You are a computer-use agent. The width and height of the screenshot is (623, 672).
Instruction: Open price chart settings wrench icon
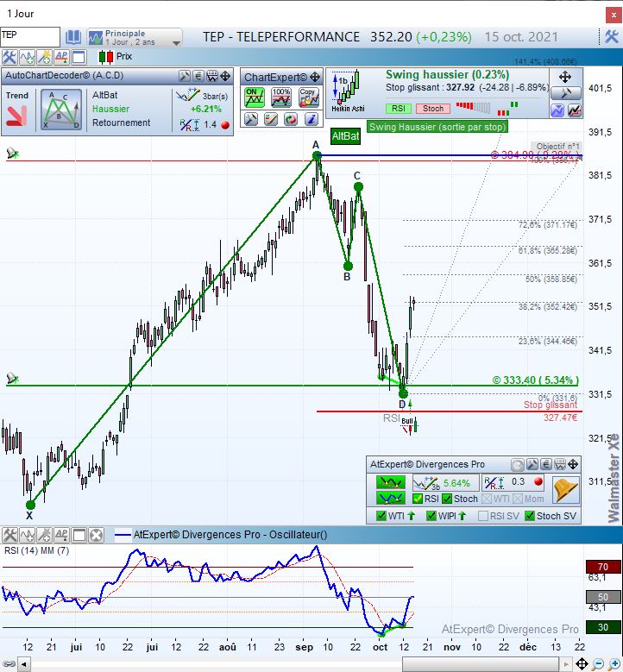tap(9, 57)
